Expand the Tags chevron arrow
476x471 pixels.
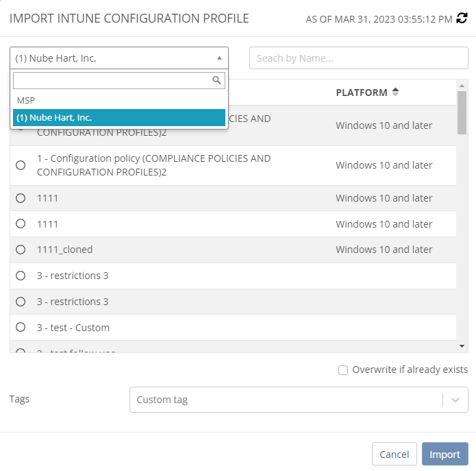455,400
